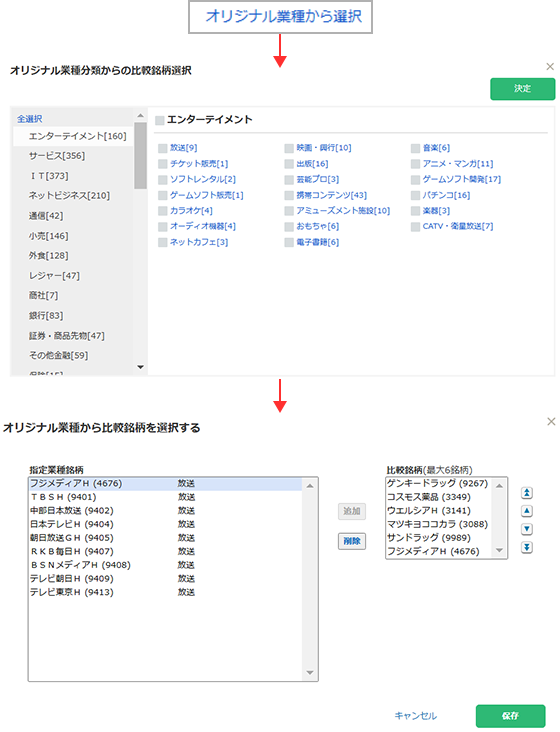Select 証券・商品先物[47] in the category list
This screenshot has height=732, width=560.
pos(73,336)
